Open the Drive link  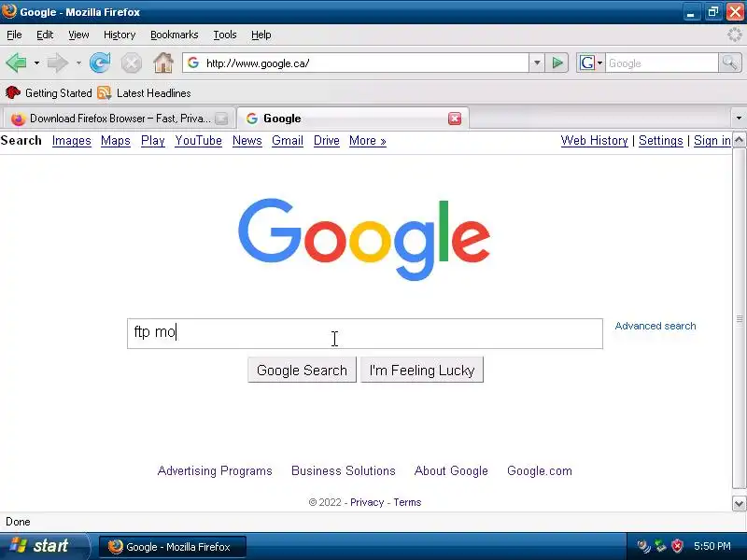(x=326, y=141)
